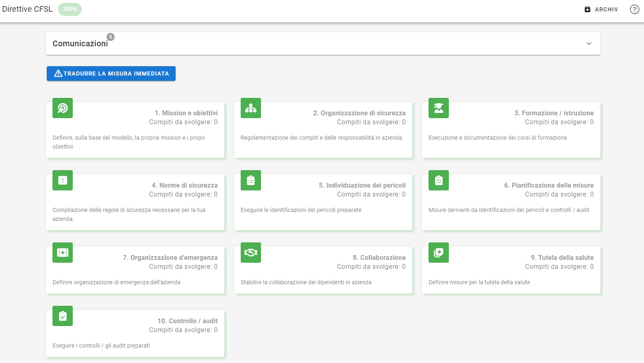This screenshot has width=644, height=363.
Task: Click 'Compiti da svolgere: 0' under Collaborazione
Action: pos(371,266)
